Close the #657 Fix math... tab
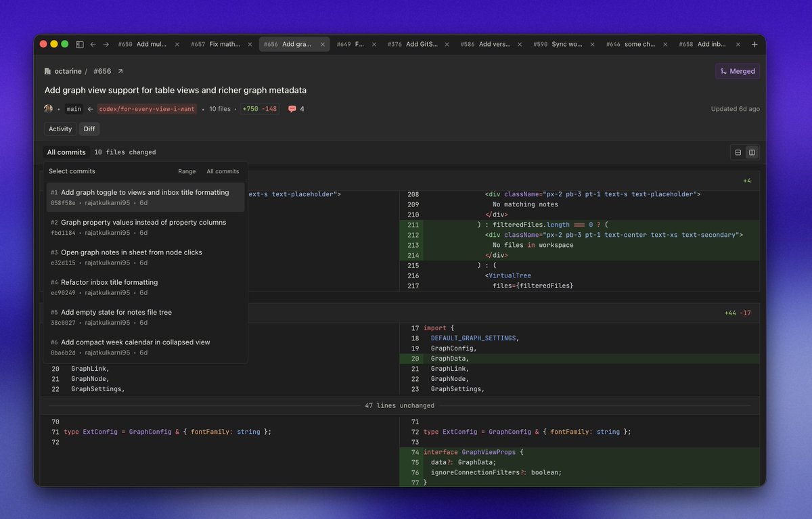This screenshot has width=812, height=519. [x=250, y=44]
